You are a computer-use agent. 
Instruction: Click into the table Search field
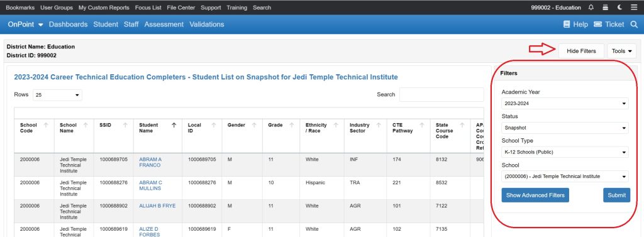[441, 94]
